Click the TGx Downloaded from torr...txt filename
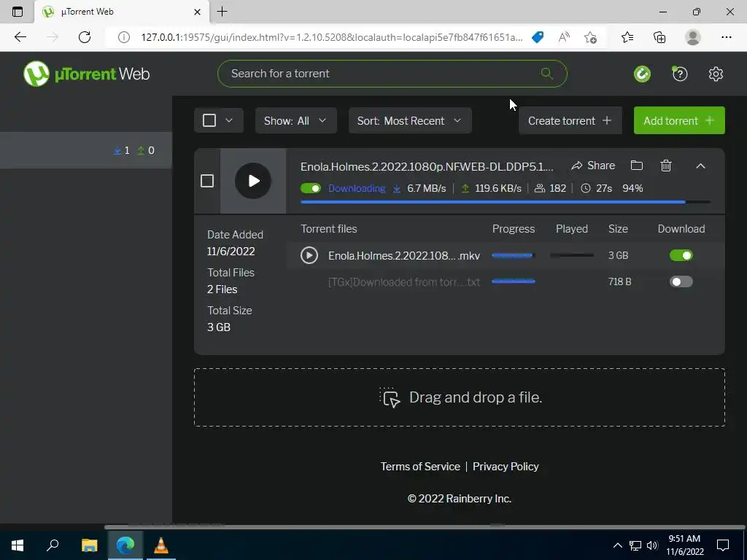This screenshot has height=560, width=747. [404, 282]
